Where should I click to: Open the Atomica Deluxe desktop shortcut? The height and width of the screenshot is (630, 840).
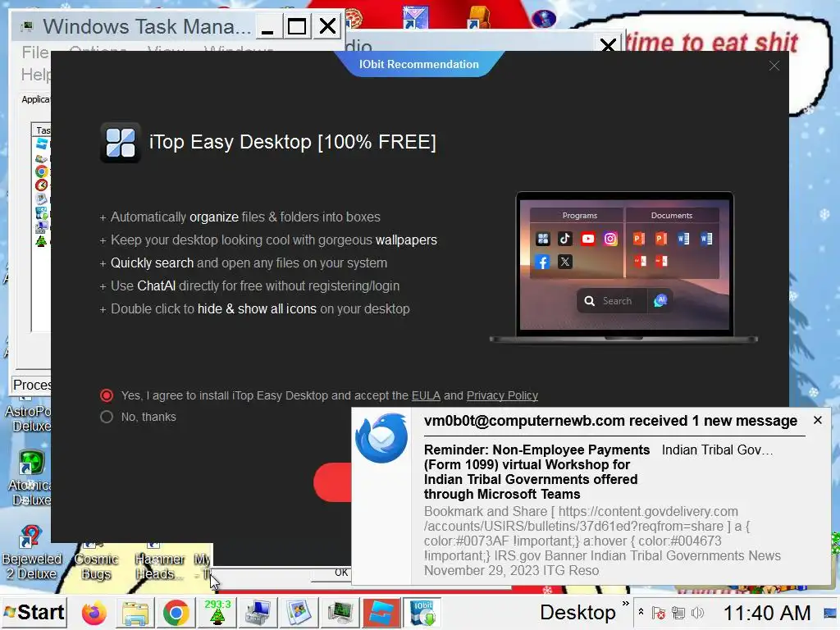[30, 478]
